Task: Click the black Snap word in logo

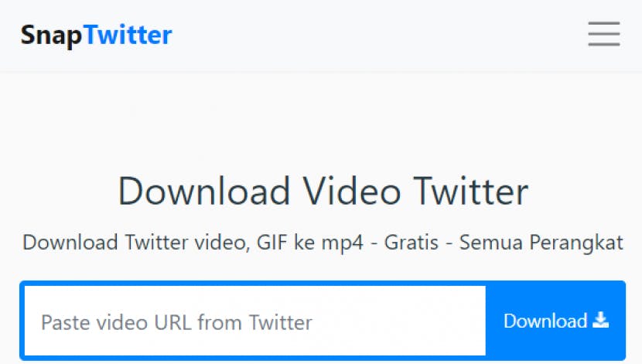Action: pyautogui.click(x=52, y=36)
